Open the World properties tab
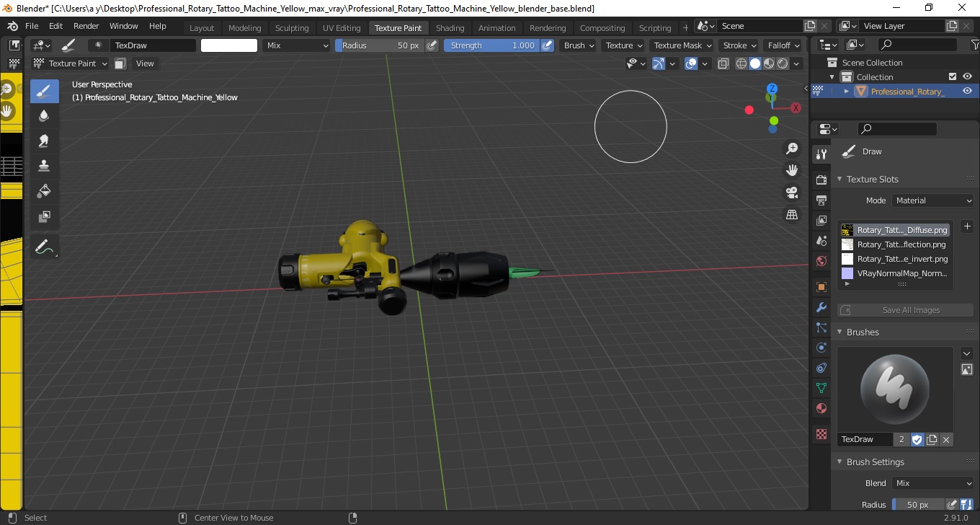 821,261
